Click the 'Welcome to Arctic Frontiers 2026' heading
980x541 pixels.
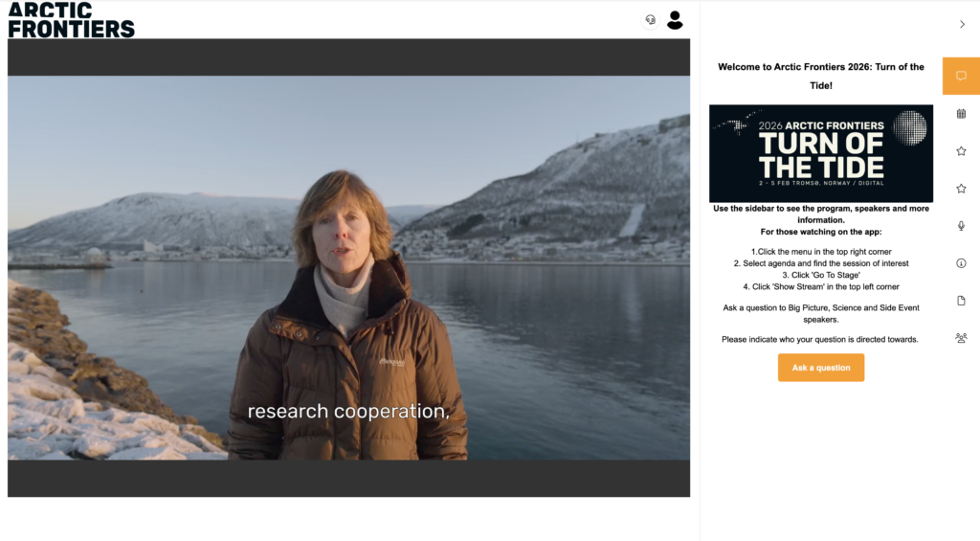tap(821, 77)
